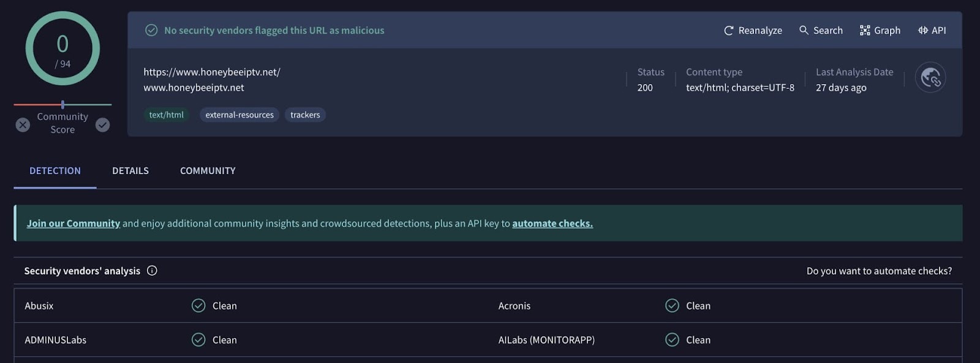Click the No security vendors flagged message

pyautogui.click(x=274, y=30)
